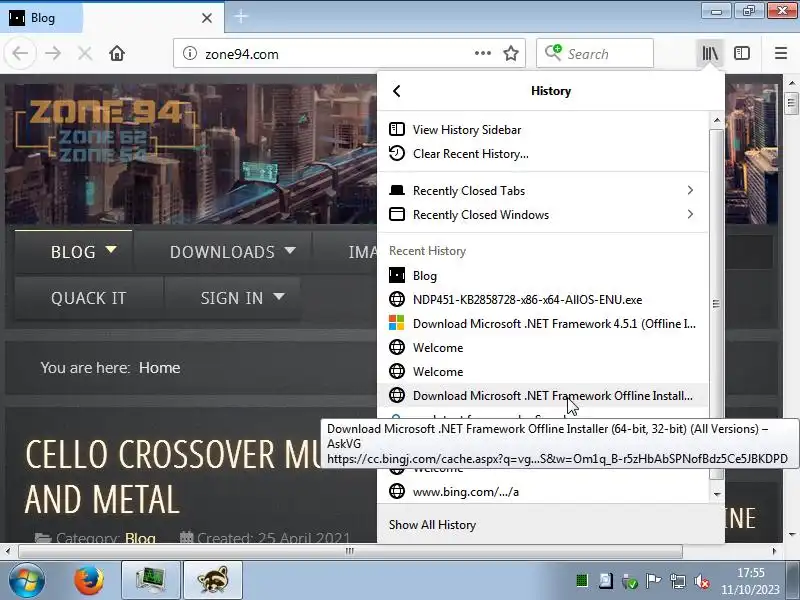This screenshot has height=600, width=800.
Task: Click Show All History
Action: click(551, 524)
